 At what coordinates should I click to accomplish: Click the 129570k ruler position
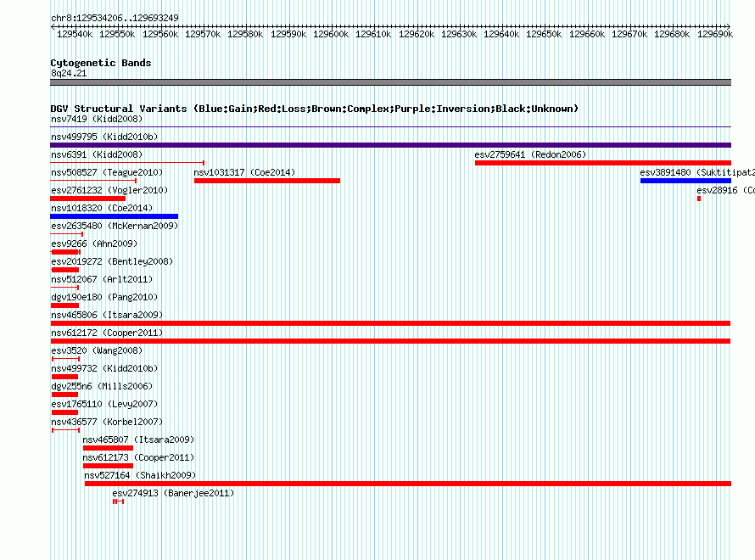[203, 34]
